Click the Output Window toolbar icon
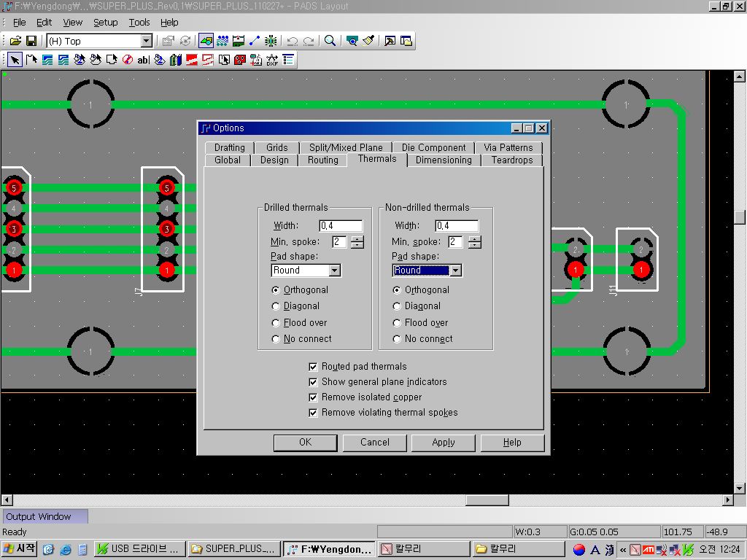747x560 pixels. [390, 41]
